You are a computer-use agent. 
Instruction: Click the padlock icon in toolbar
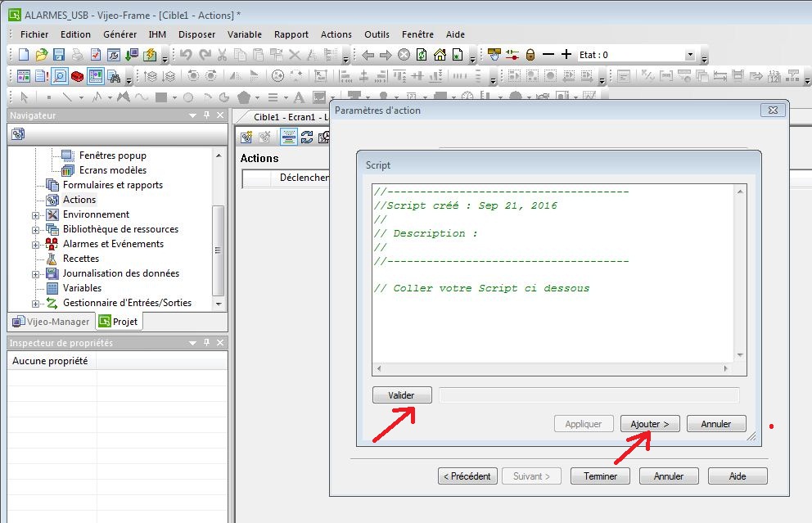[x=530, y=55]
